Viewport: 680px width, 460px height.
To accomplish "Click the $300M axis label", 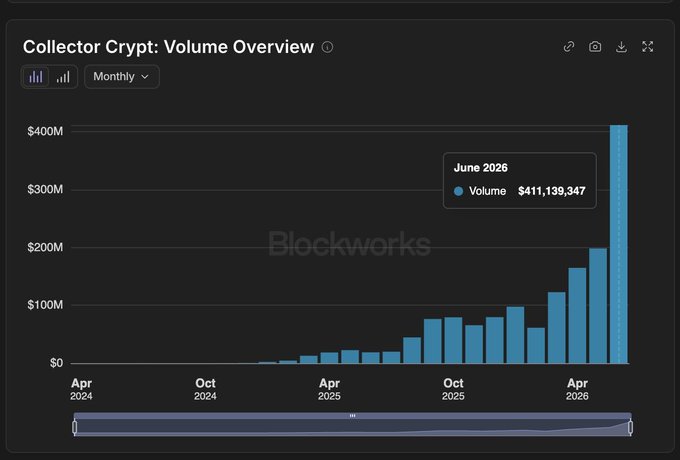I will 45,189.
